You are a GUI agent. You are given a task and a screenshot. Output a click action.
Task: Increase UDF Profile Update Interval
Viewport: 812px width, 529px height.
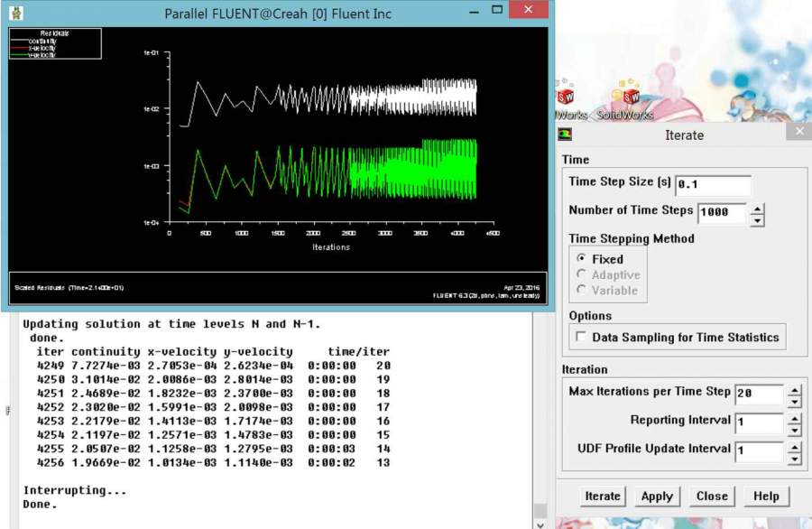tap(794, 447)
